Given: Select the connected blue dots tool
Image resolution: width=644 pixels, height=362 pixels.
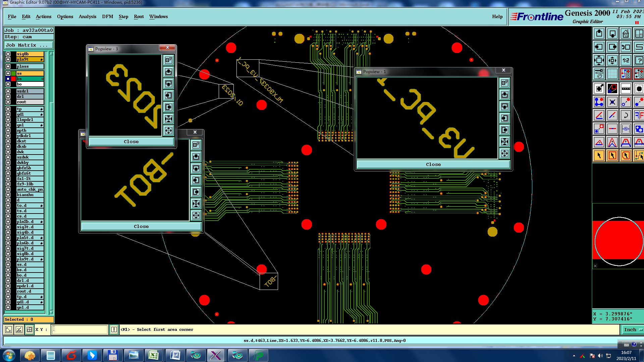Looking at the screenshot, I should [x=599, y=102].
